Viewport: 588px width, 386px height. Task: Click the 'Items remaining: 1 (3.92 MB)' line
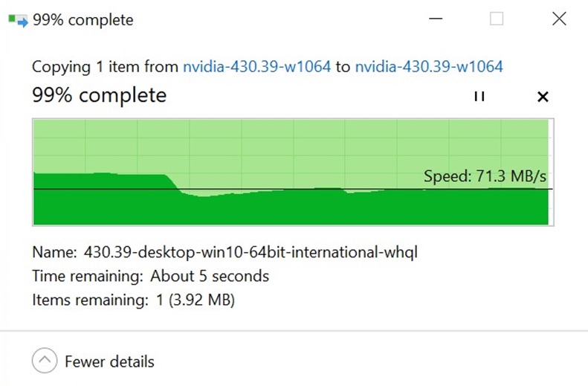point(134,300)
